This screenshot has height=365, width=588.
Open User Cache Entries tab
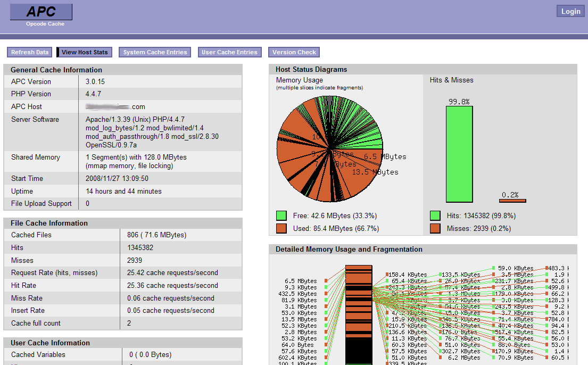(x=229, y=52)
